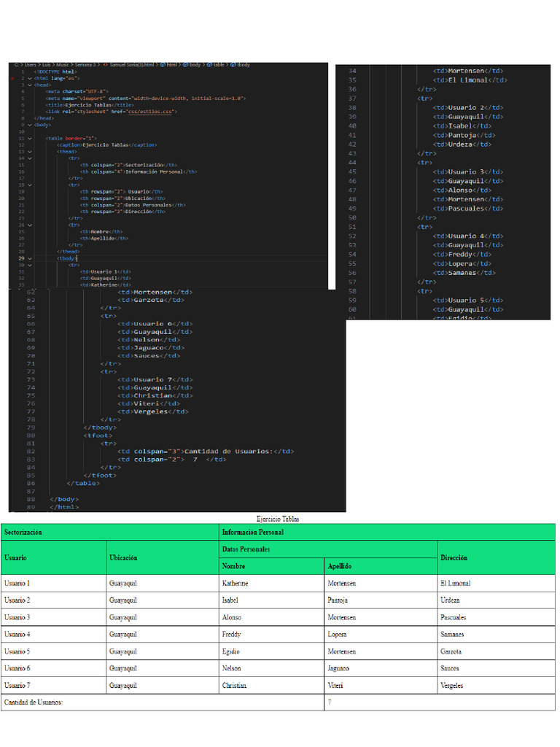
Task: Click line number 29 in the gutter
Action: [x=21, y=258]
